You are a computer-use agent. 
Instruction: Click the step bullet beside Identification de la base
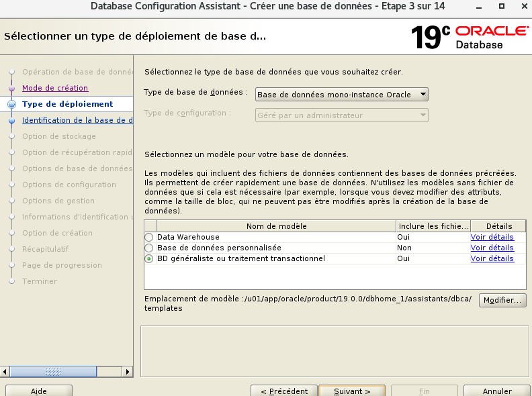point(12,120)
